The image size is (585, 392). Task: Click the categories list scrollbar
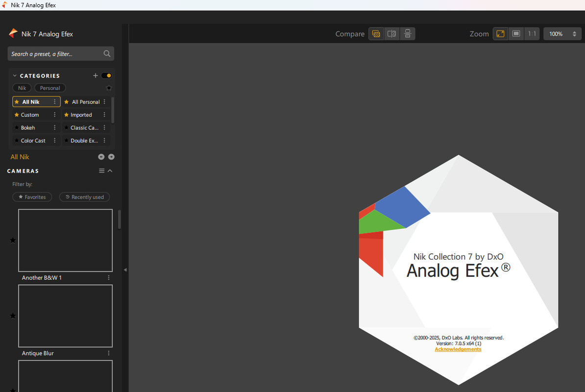click(113, 110)
